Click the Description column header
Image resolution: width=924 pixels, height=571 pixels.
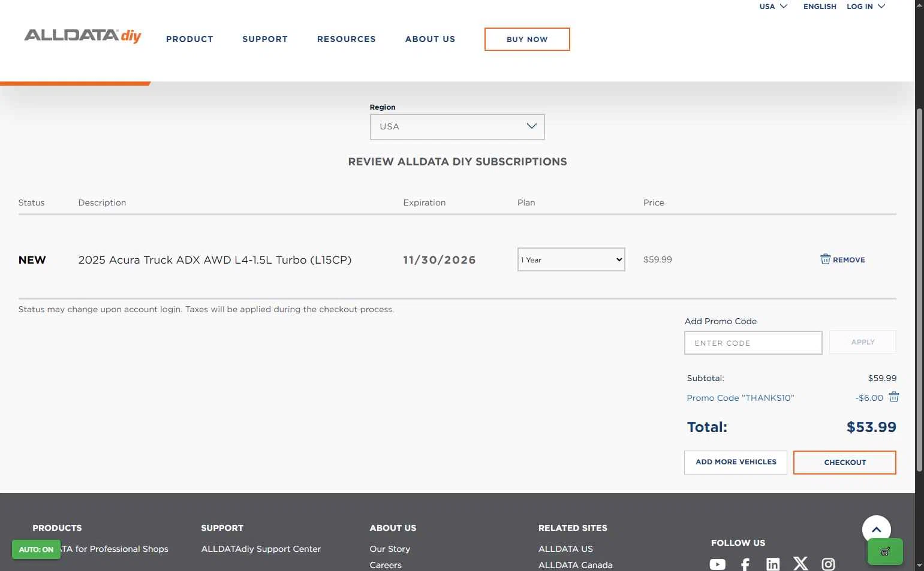coord(102,203)
